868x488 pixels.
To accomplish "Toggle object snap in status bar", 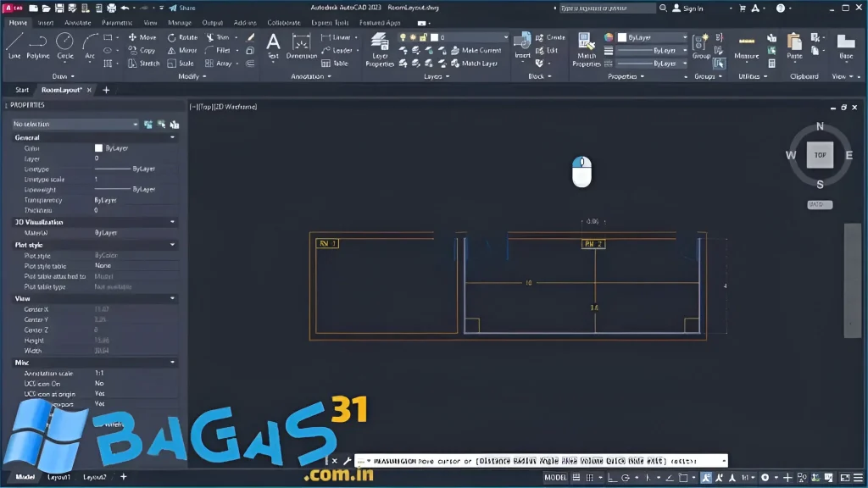I will (x=683, y=478).
